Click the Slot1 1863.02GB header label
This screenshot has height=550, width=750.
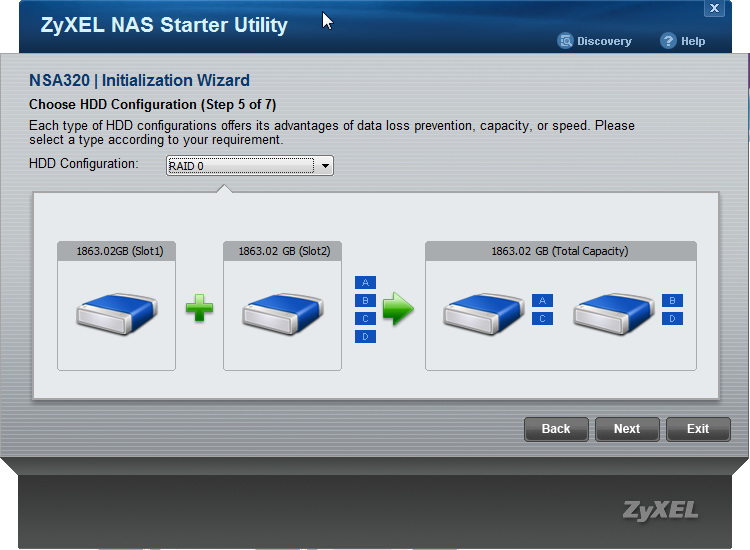coord(116,252)
